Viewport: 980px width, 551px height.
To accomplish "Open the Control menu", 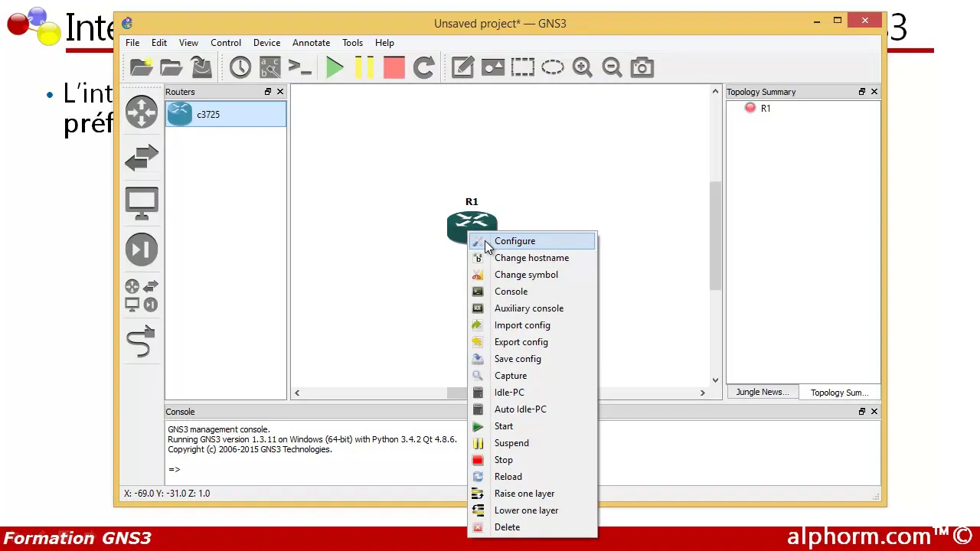I will 226,43.
